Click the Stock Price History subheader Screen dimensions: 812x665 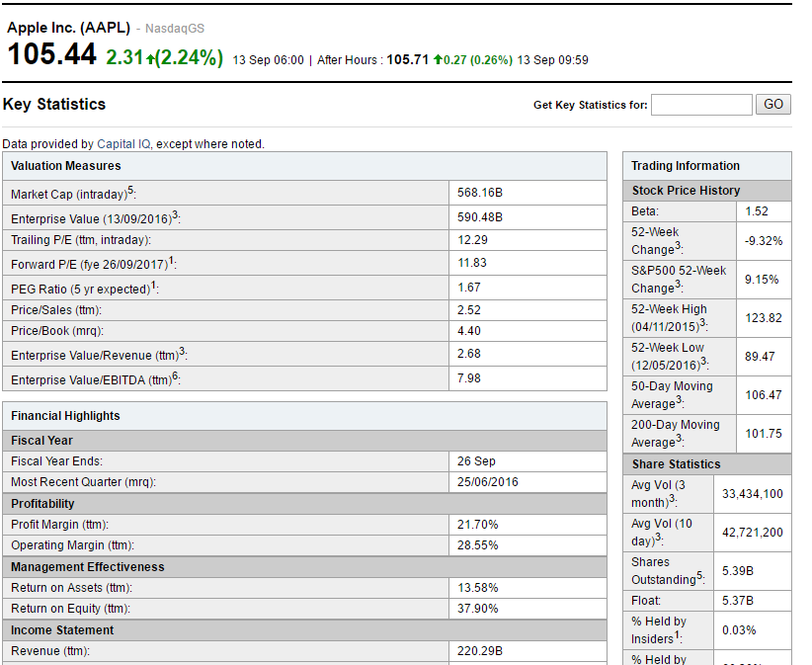click(x=686, y=191)
